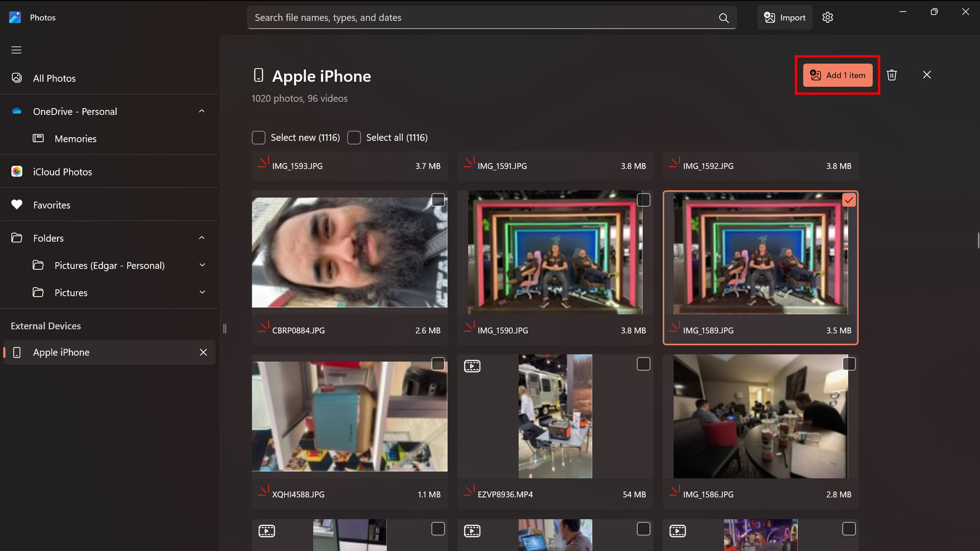980x551 pixels.
Task: Click Add 1 item button
Action: click(x=838, y=75)
